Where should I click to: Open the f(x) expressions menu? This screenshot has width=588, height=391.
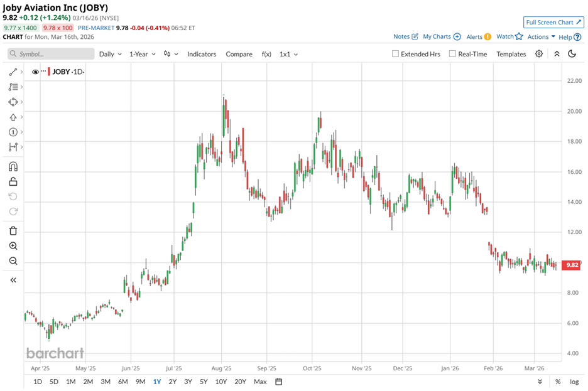point(266,54)
